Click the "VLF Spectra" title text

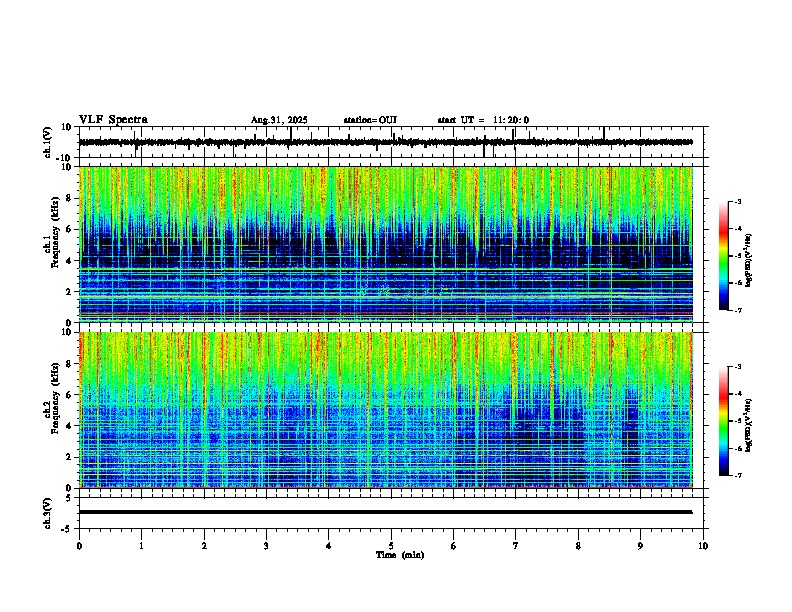coord(113,120)
